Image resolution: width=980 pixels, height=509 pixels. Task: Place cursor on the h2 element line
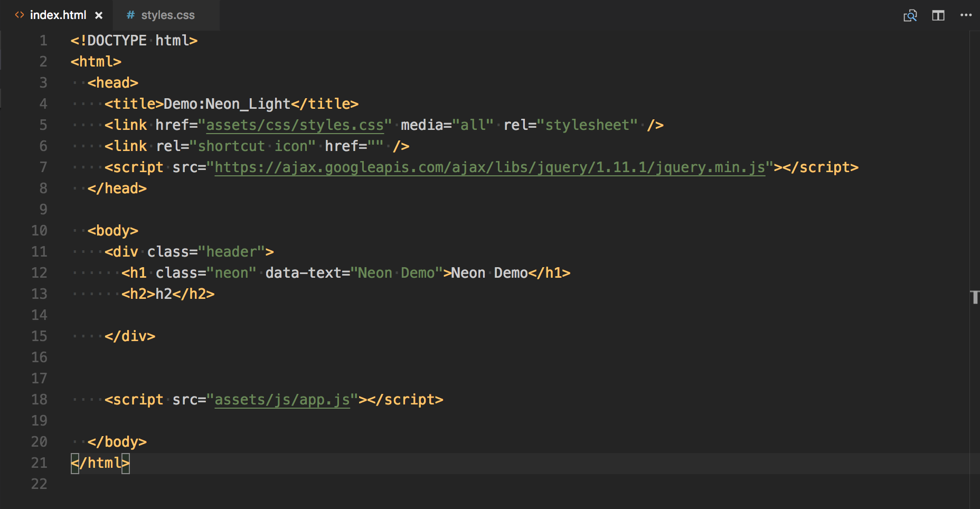(x=168, y=294)
